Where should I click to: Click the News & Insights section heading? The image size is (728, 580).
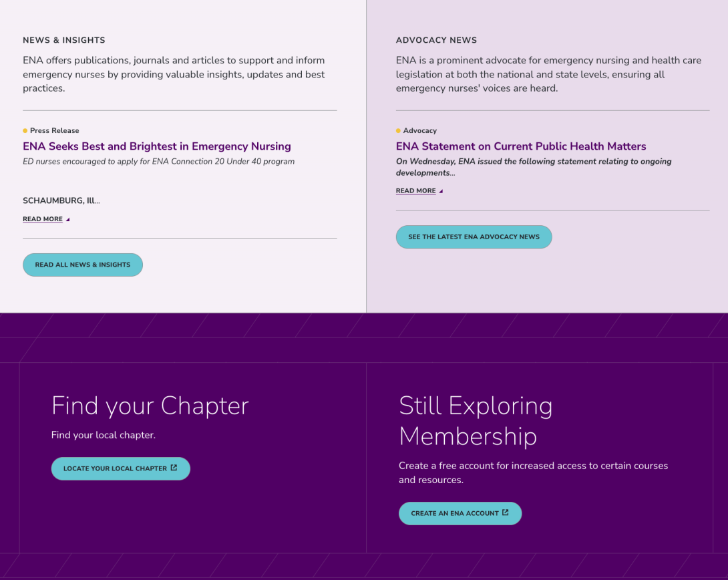coord(64,40)
